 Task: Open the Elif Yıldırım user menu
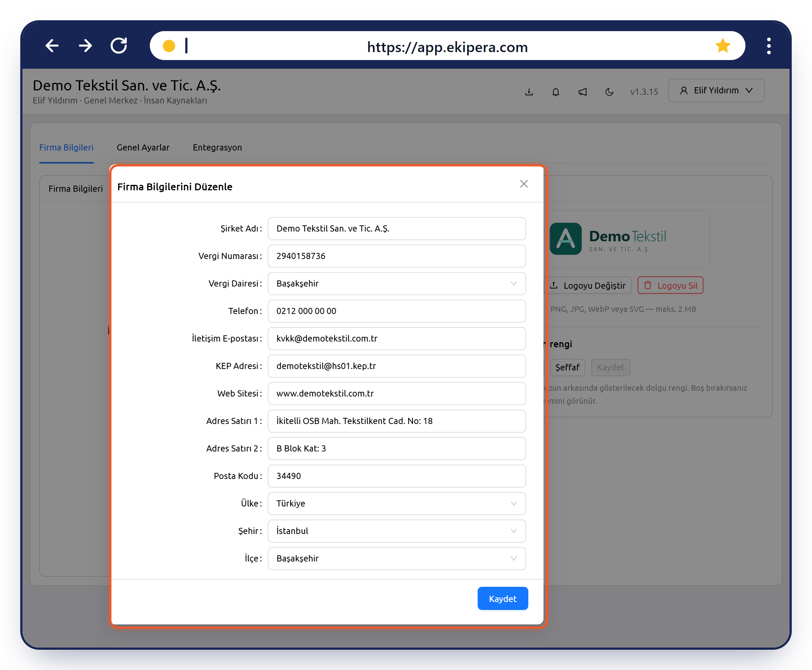[x=716, y=90]
